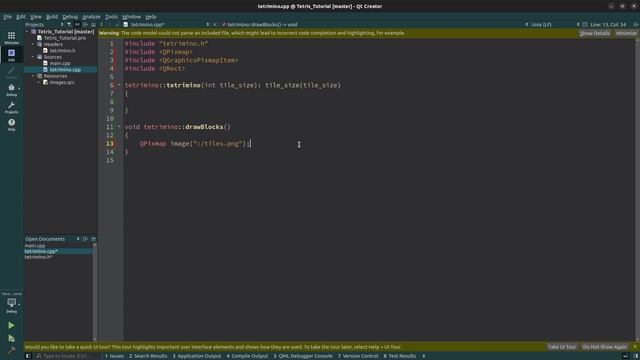Open the Debug mode in sidebar
The image size is (640, 360).
click(11, 90)
